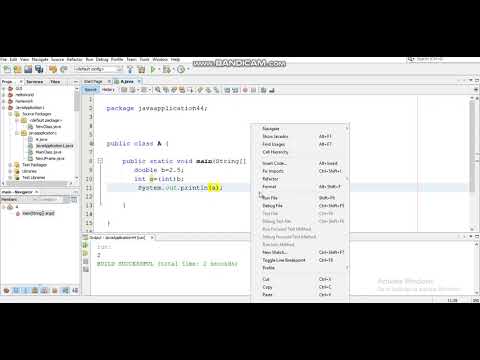480x360 pixels.
Task: Close the Output panel tab
Action: [x=152, y=238]
